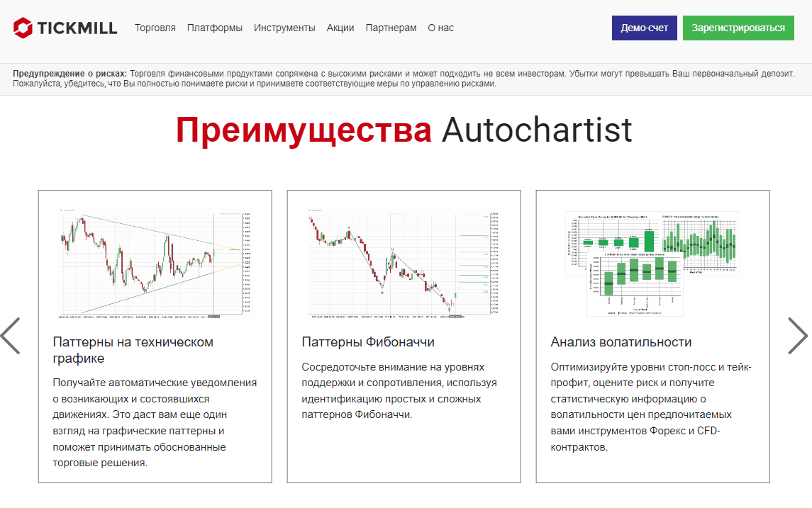Go to next carousel slide arrow
This screenshot has width=812, height=508.
(x=798, y=336)
